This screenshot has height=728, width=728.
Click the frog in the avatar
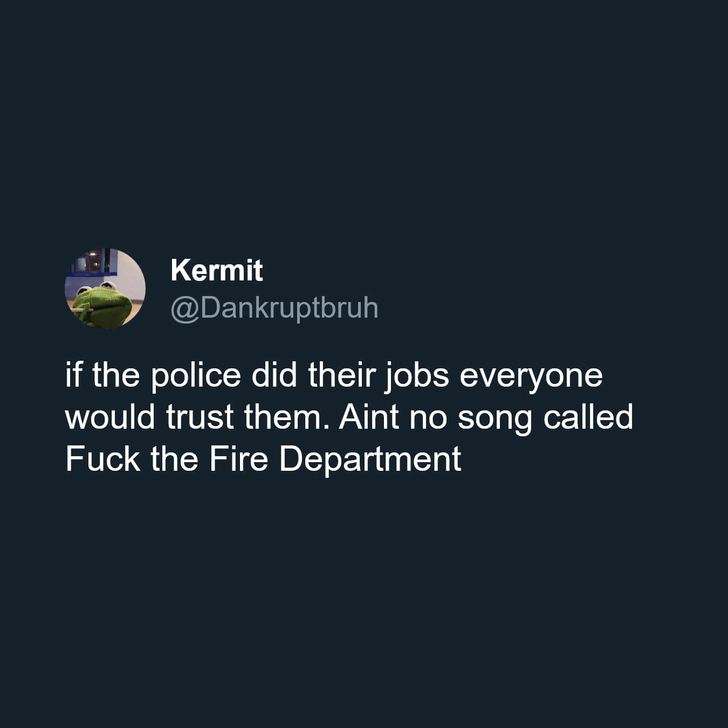pos(102,305)
